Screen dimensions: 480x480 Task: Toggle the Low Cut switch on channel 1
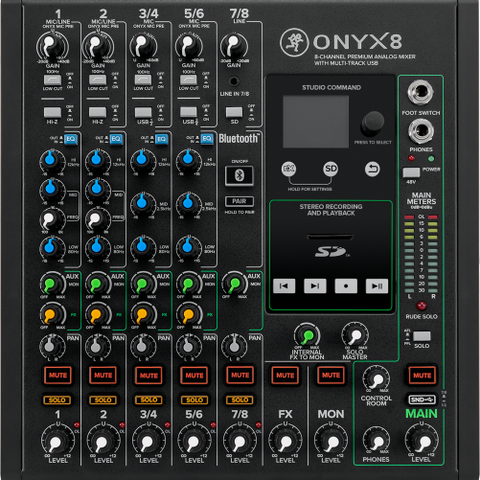[x=52, y=80]
